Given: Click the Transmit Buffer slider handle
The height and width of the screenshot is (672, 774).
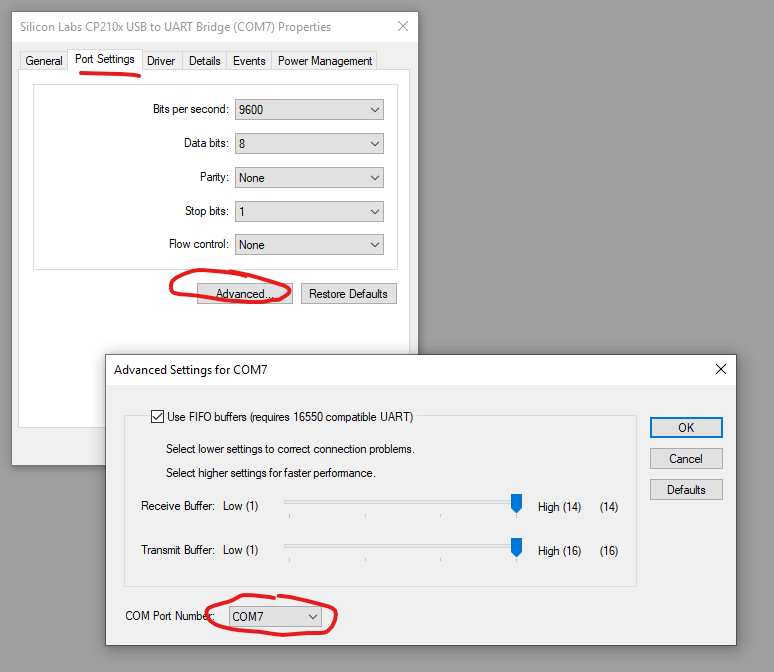Looking at the screenshot, I should (x=516, y=548).
